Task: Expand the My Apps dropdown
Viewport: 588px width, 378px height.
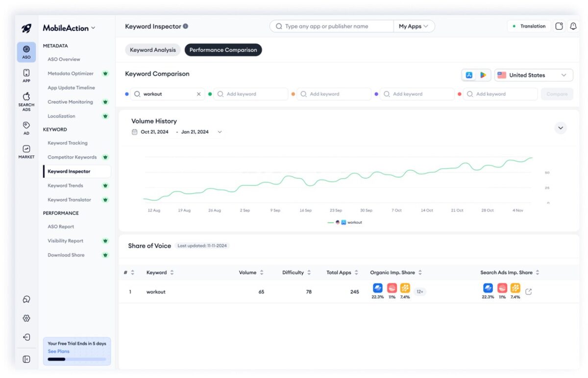Action: (414, 26)
